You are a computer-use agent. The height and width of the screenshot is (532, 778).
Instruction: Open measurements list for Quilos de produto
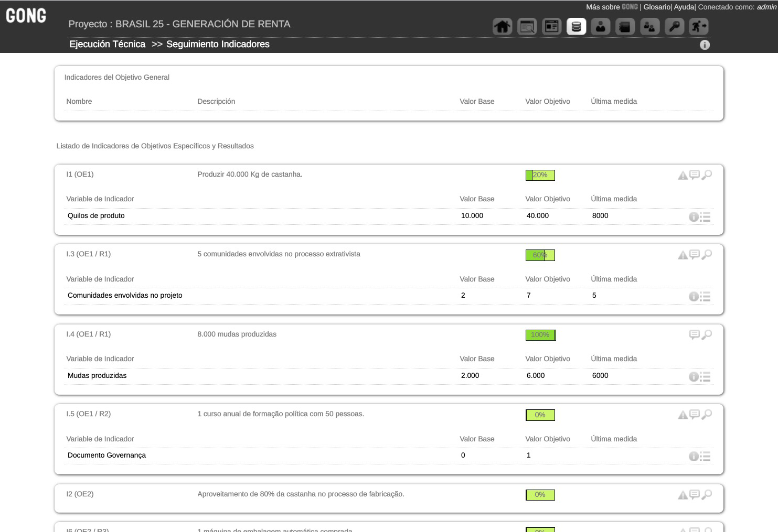tap(705, 216)
